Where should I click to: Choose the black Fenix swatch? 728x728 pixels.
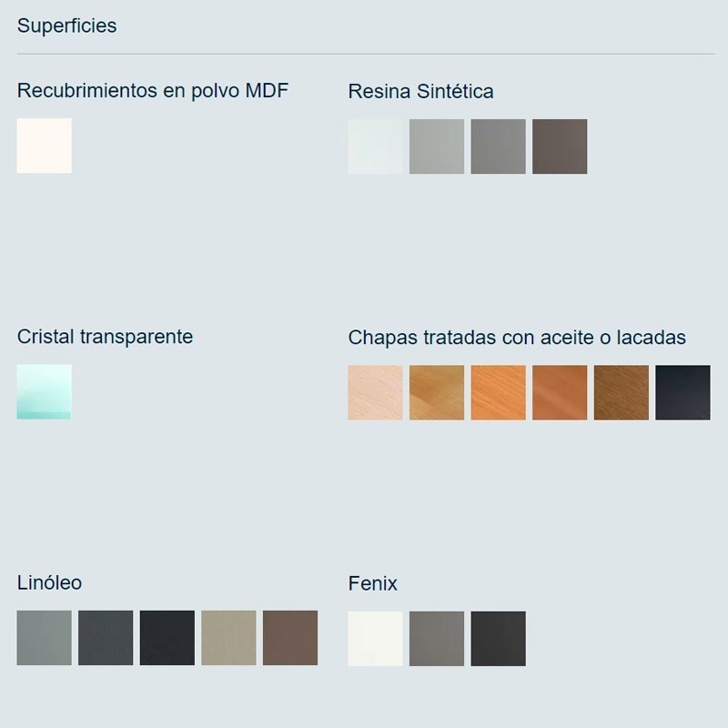(498, 639)
